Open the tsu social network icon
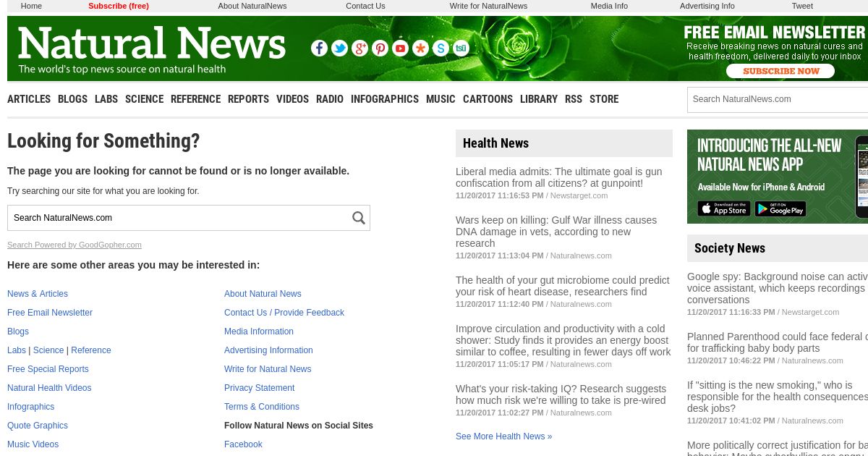The image size is (868, 456). 461,48
